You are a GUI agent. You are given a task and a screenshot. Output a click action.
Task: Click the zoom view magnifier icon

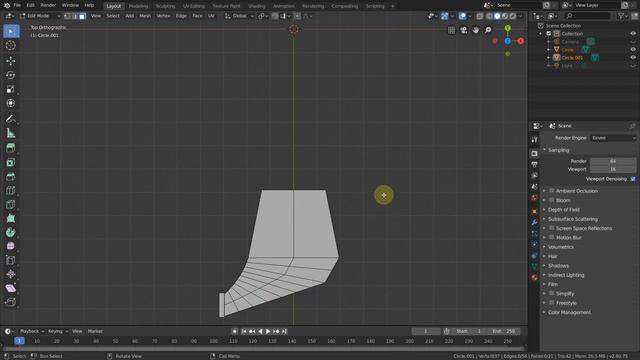click(x=488, y=30)
